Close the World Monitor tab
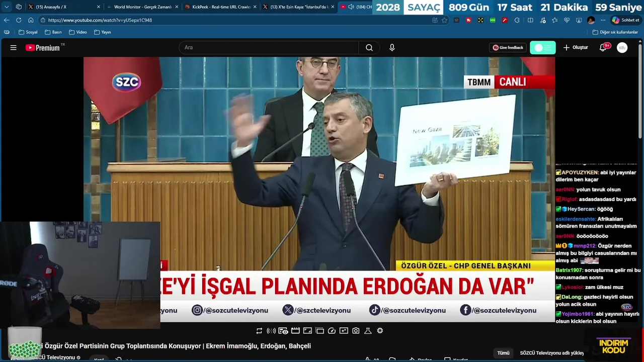Viewport: 644px width, 362px height. pos(177,7)
